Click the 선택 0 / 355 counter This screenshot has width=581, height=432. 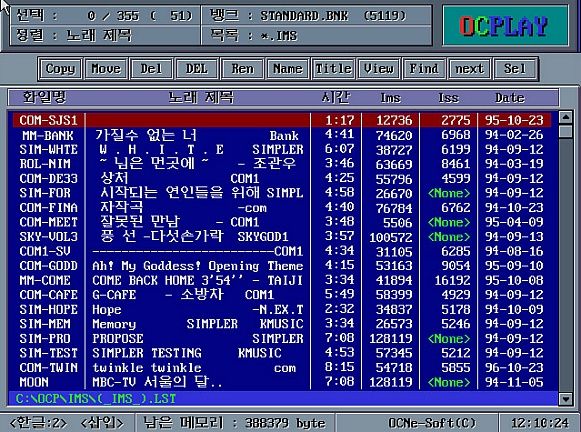[x=105, y=16]
